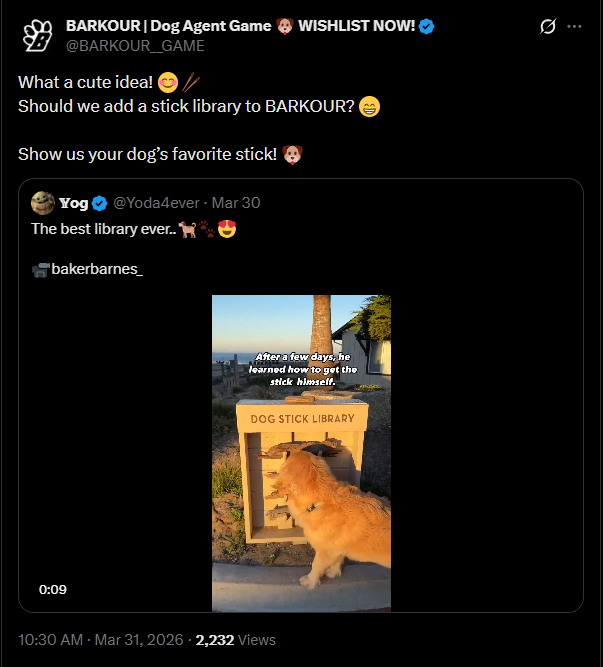Click the dog face emoji after "favorite stick!"
This screenshot has height=667, width=603.
coord(292,155)
